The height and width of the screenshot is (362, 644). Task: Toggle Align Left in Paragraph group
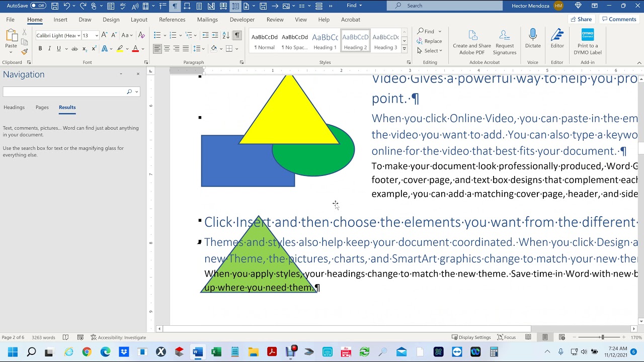tap(157, 49)
